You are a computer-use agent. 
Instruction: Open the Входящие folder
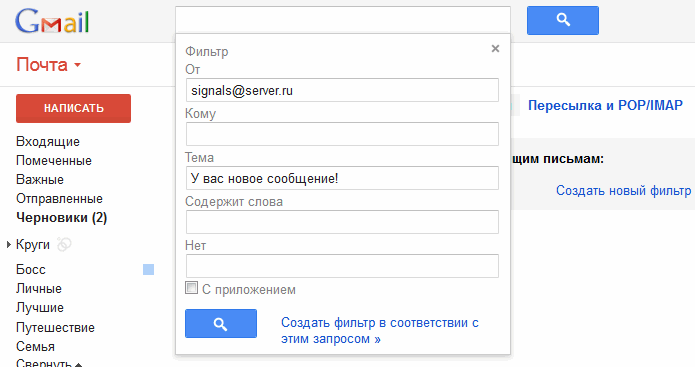tap(48, 141)
